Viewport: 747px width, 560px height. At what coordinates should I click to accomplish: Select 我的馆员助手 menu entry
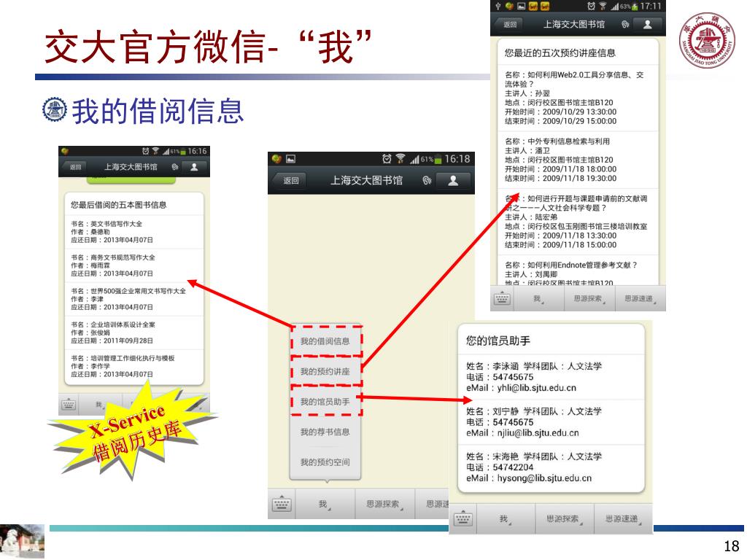coord(325,402)
